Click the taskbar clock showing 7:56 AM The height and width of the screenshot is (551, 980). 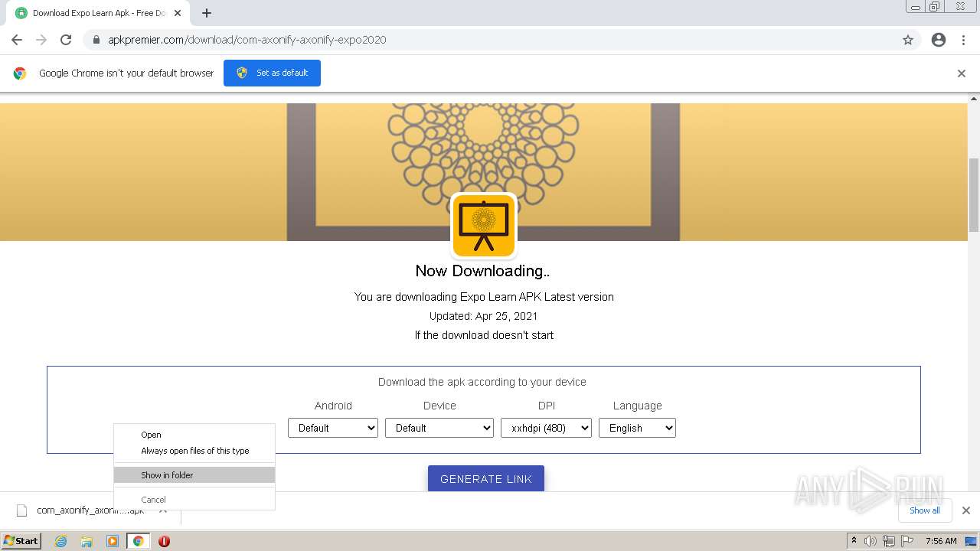tap(941, 541)
